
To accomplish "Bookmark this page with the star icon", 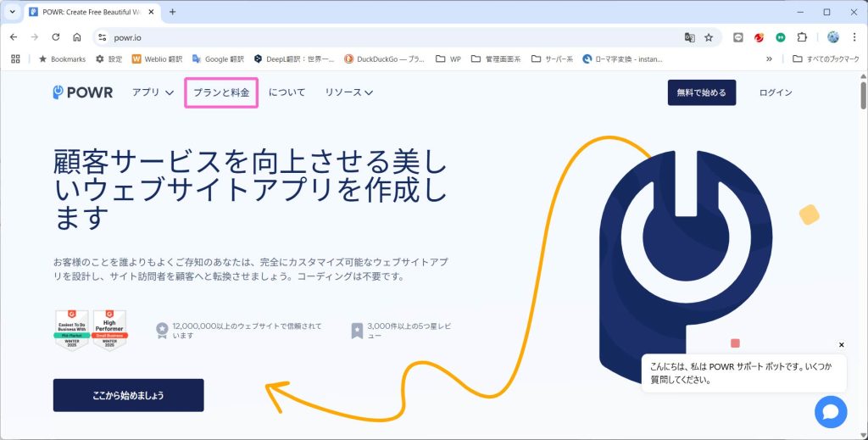I will [709, 37].
